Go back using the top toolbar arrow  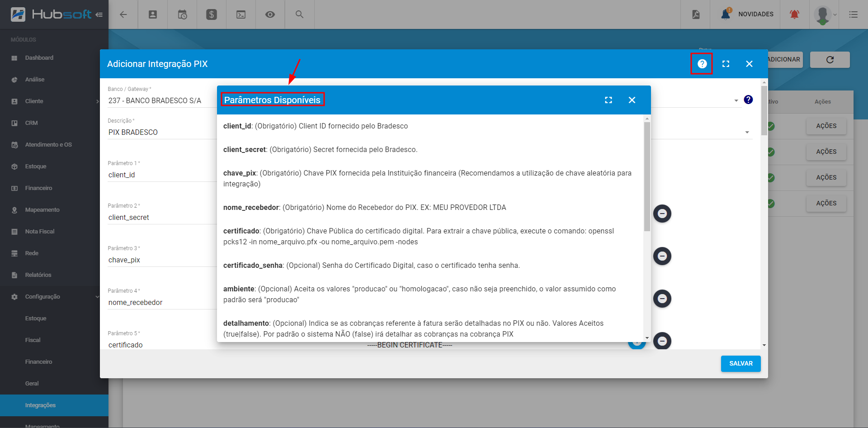(x=123, y=14)
